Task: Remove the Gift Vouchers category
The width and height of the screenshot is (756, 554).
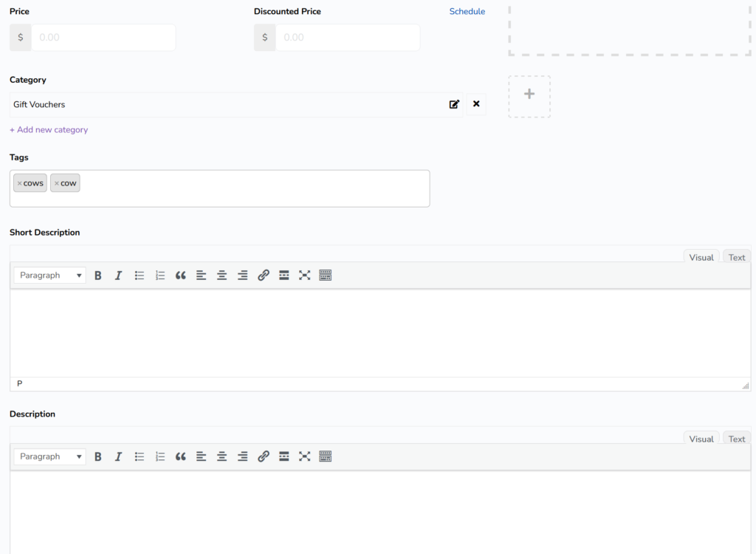Action: click(476, 104)
